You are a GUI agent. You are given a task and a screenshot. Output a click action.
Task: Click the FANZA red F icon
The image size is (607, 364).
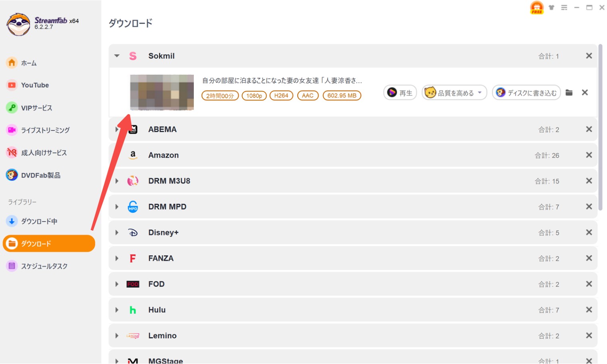[133, 258]
